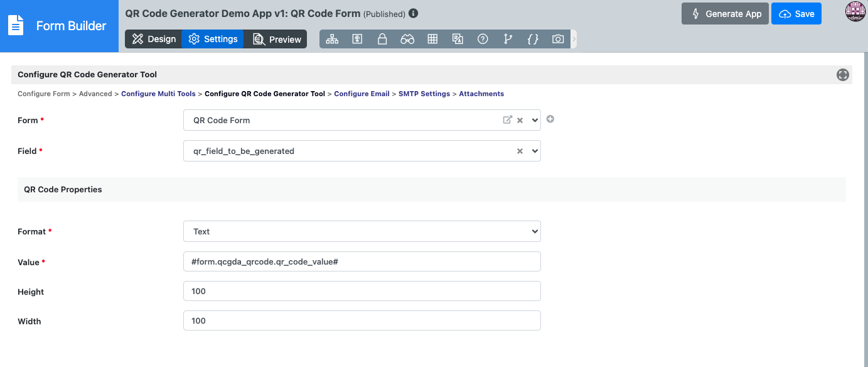The image size is (868, 367).
Task: Open the Format dropdown set to Text
Action: pos(362,231)
